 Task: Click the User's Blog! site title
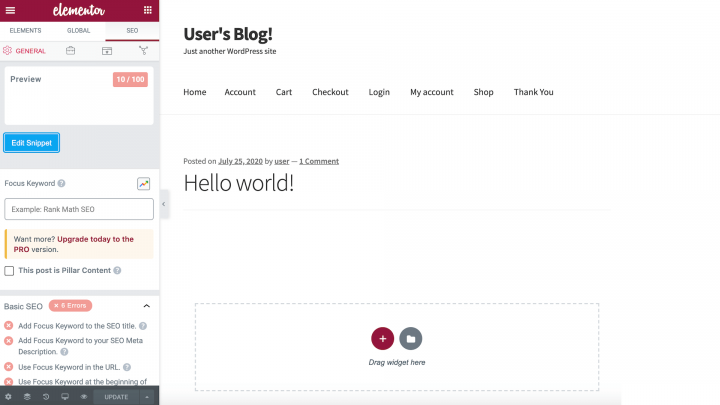point(228,34)
